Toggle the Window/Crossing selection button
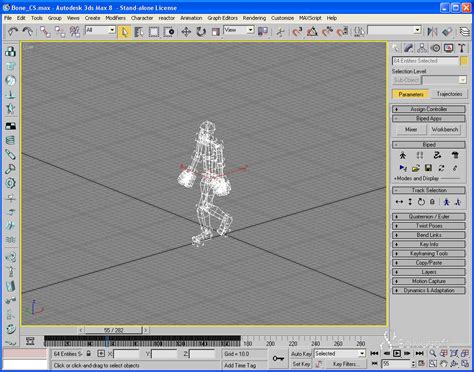Screen dimensions: 474x372 169,32
